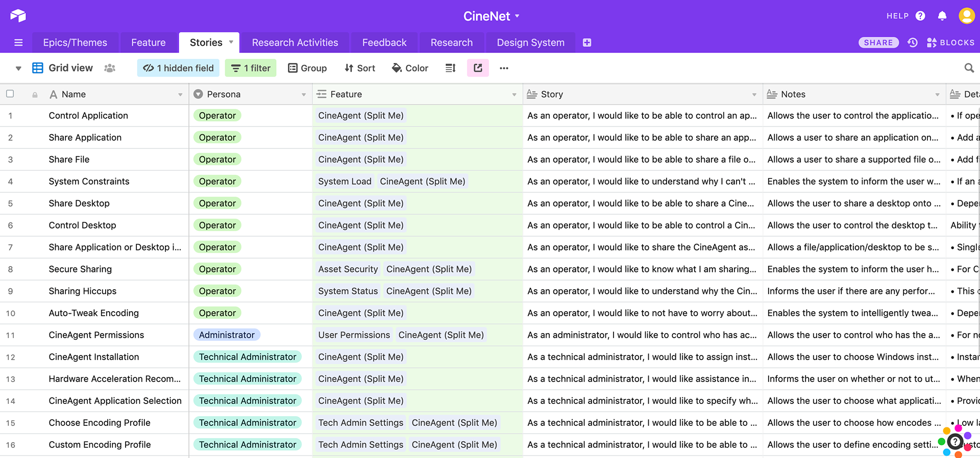Click Notes column text type icon
Image resolution: width=980 pixels, height=458 pixels.
[x=772, y=94]
